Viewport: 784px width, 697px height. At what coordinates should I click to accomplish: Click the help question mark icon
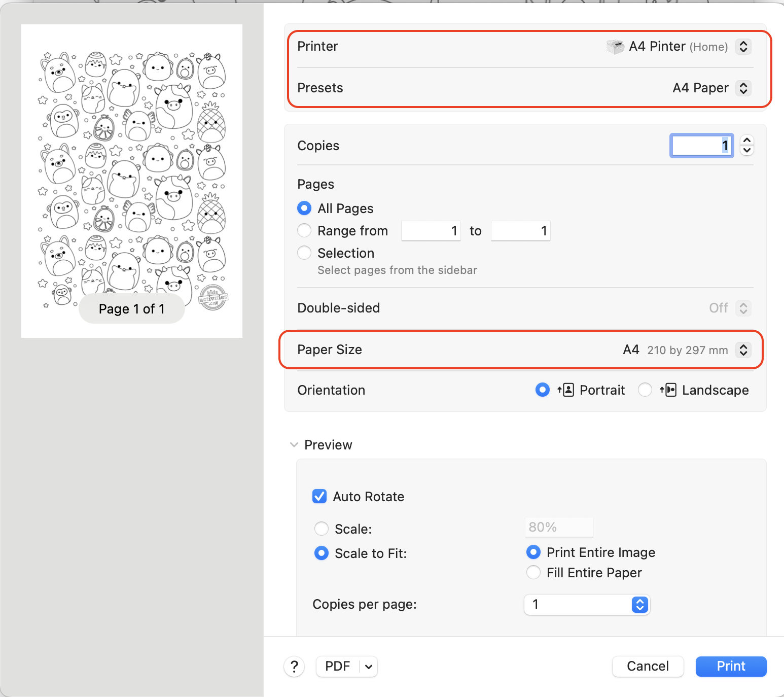pos(294,667)
